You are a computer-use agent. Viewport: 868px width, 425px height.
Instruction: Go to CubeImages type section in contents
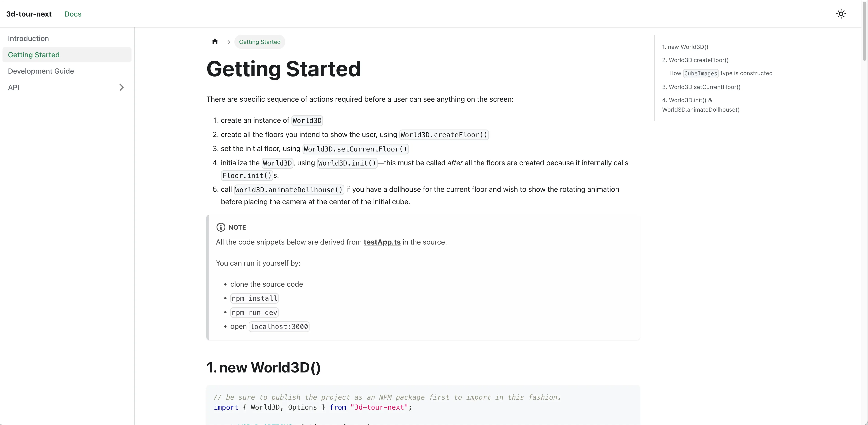[720, 73]
